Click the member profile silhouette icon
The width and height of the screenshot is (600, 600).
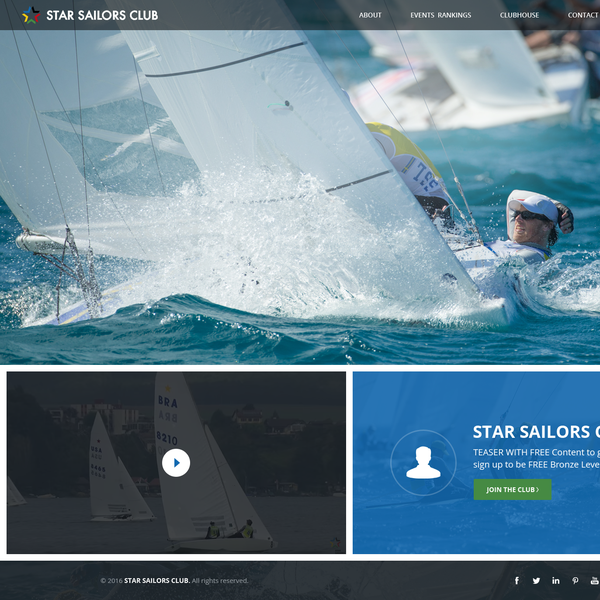click(423, 463)
